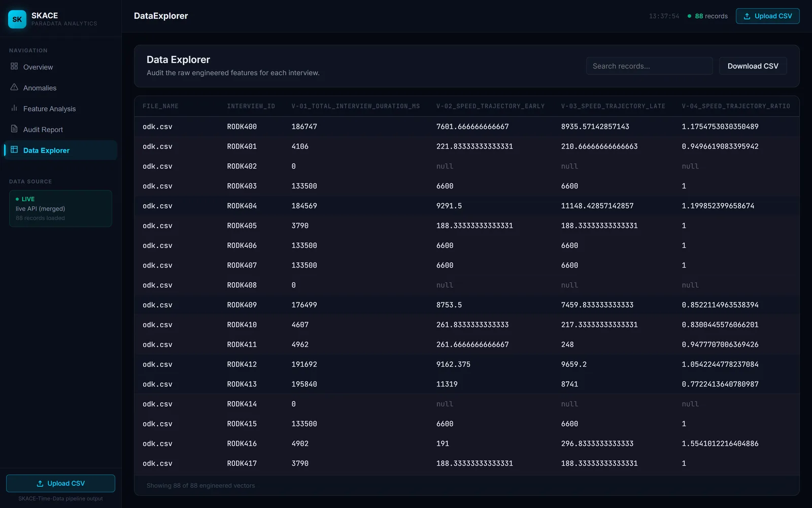Click sidebar bottom Upload CSV button
812x508 pixels.
tap(60, 484)
